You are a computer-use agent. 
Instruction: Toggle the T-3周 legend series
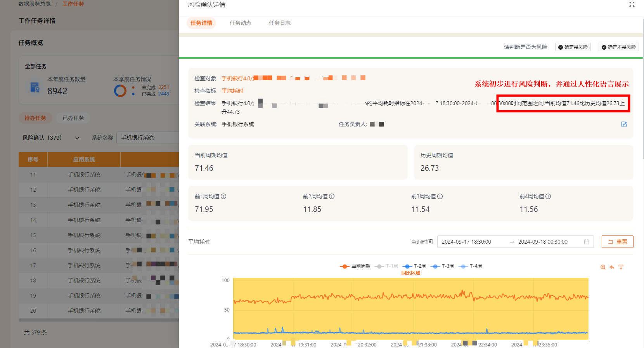tap(442, 266)
